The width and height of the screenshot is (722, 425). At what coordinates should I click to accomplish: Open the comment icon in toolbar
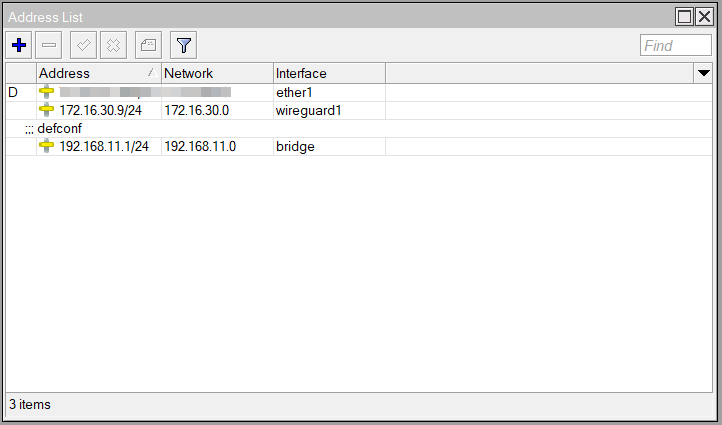[x=148, y=45]
